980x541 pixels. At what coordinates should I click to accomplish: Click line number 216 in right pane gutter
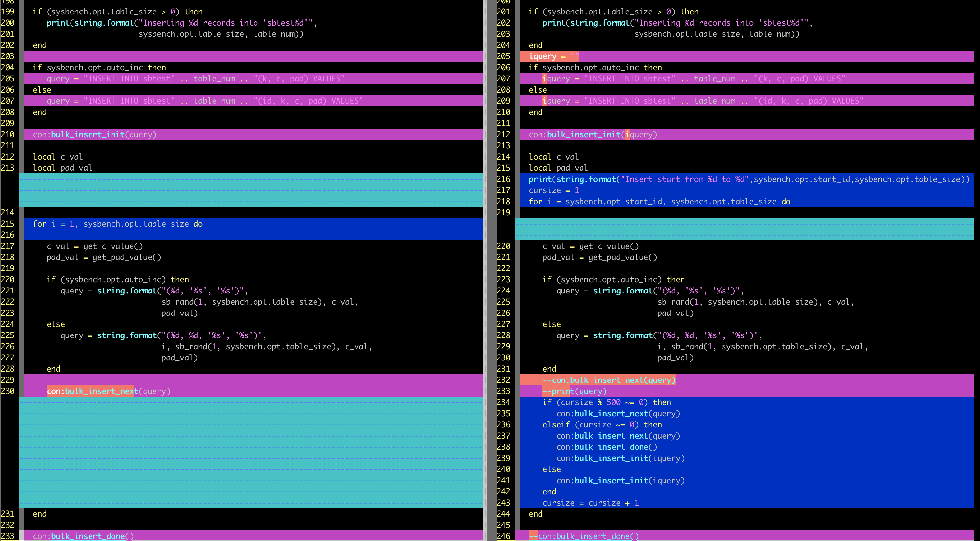(x=503, y=179)
